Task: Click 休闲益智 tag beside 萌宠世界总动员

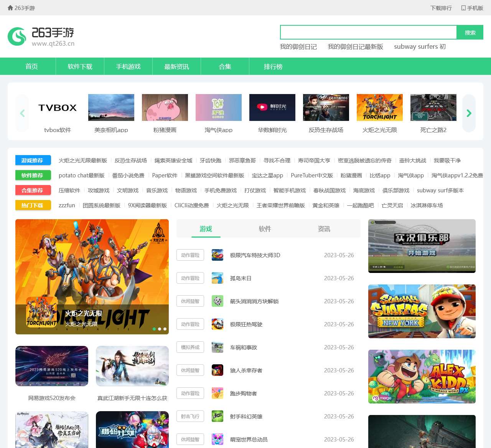Action: click(x=190, y=439)
